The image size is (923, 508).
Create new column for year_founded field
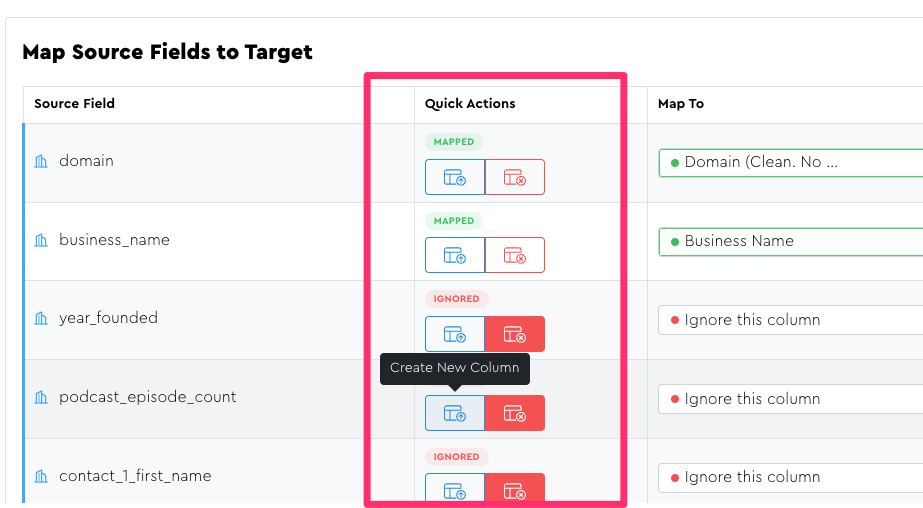455,334
